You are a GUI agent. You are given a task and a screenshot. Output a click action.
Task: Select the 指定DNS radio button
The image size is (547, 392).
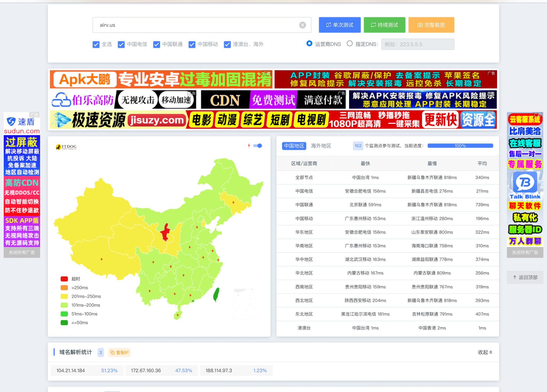click(x=350, y=44)
